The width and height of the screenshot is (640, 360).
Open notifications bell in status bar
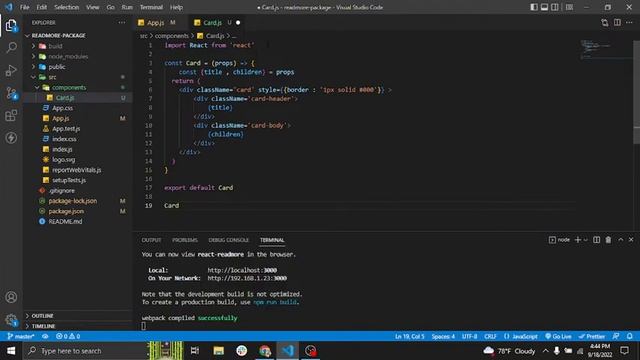click(x=629, y=336)
